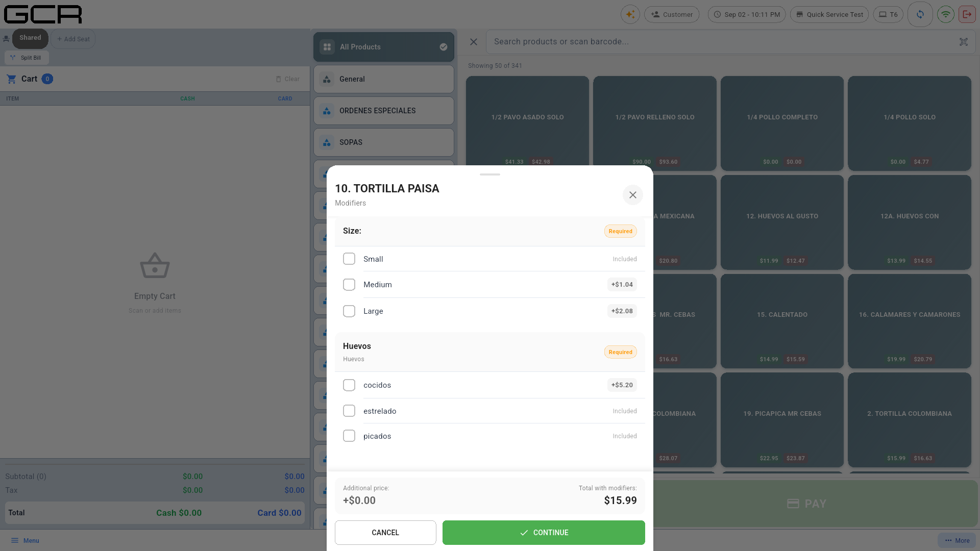Image resolution: width=980 pixels, height=551 pixels.
Task: Select 12A. HUEVOS CON product
Action: point(910,222)
